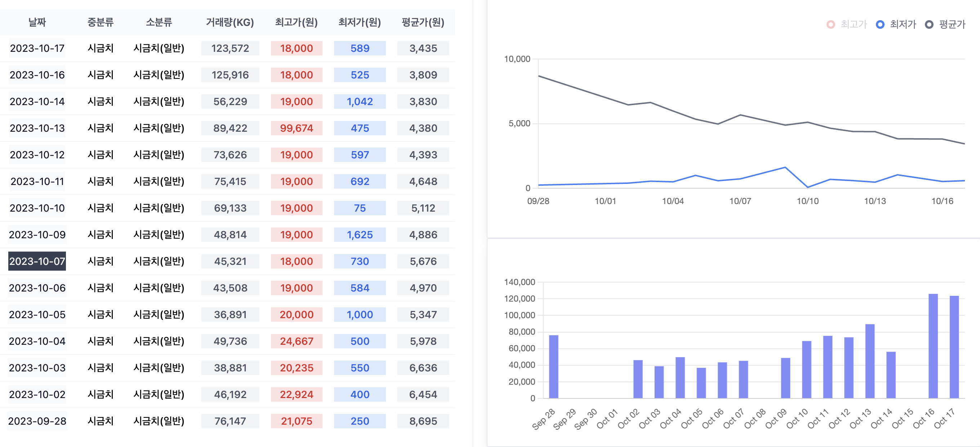The image size is (980, 447).
Task: Select date cell 2023-10-11
Action: [37, 181]
